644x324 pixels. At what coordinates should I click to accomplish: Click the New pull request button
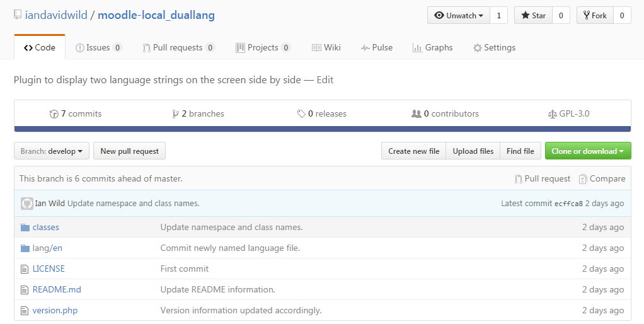pyautogui.click(x=129, y=151)
